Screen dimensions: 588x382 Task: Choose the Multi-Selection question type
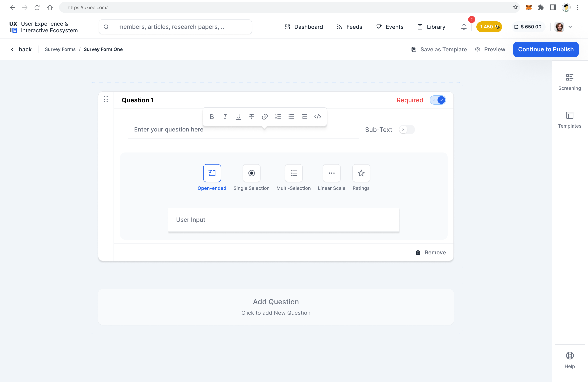(293, 173)
